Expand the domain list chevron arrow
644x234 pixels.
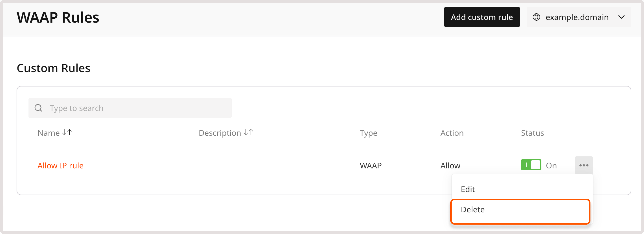click(x=621, y=17)
